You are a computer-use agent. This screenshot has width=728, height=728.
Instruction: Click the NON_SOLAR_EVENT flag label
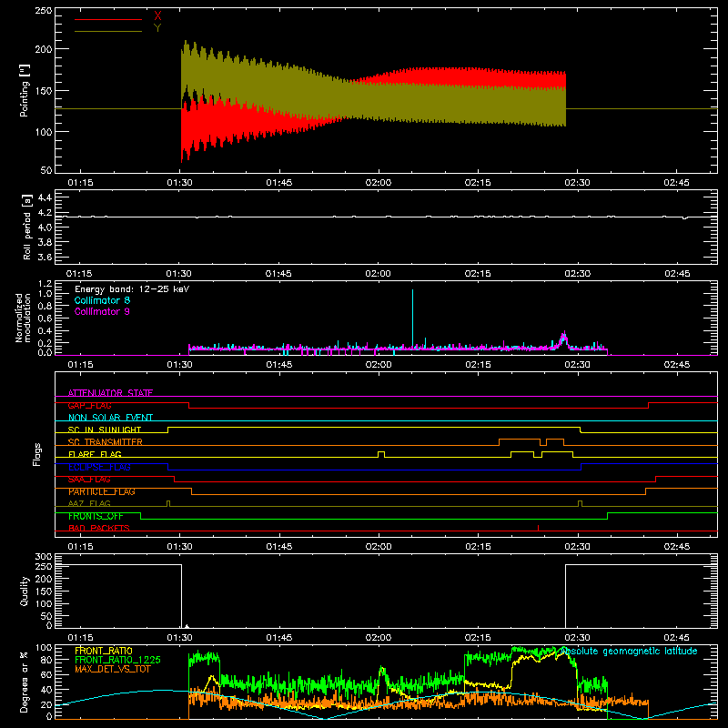coord(110,418)
